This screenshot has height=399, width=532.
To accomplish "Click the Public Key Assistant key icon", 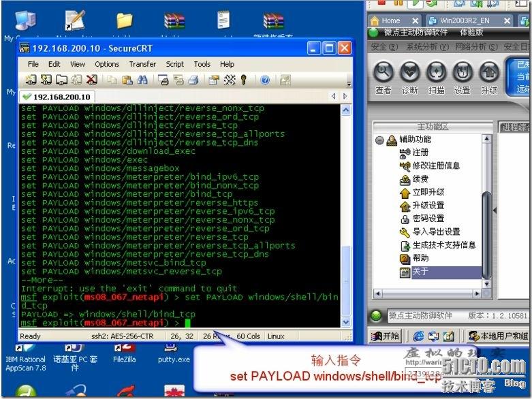I will [243, 80].
